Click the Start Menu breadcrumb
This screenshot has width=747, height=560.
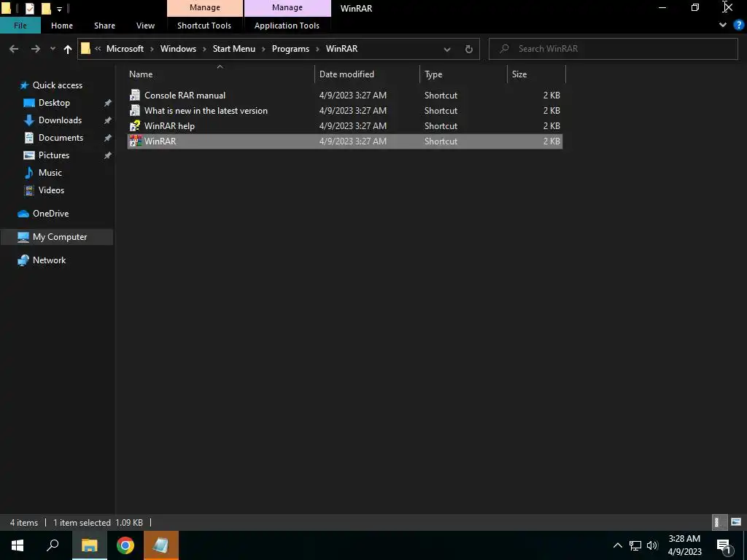coord(234,49)
